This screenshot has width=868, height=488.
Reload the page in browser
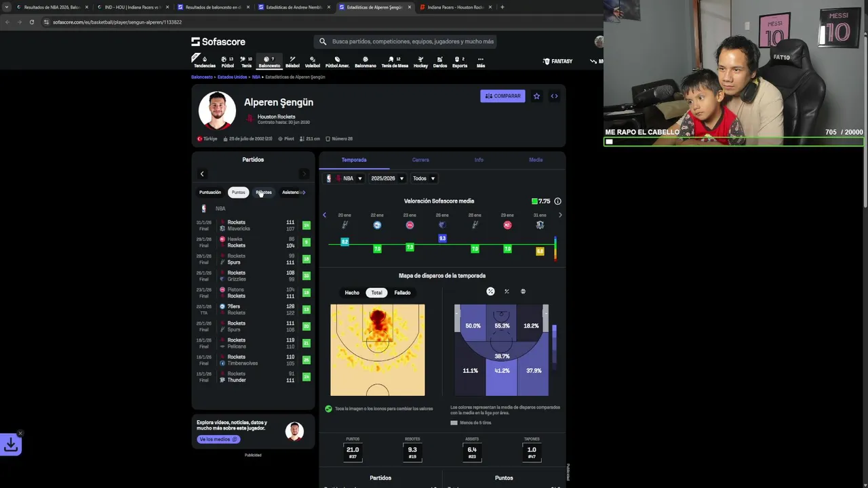(31, 22)
